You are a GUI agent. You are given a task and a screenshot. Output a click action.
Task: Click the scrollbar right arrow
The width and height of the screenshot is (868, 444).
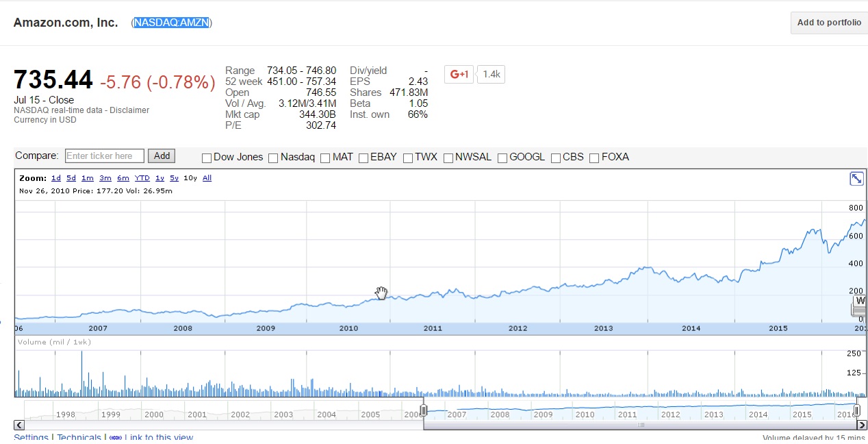[863, 425]
